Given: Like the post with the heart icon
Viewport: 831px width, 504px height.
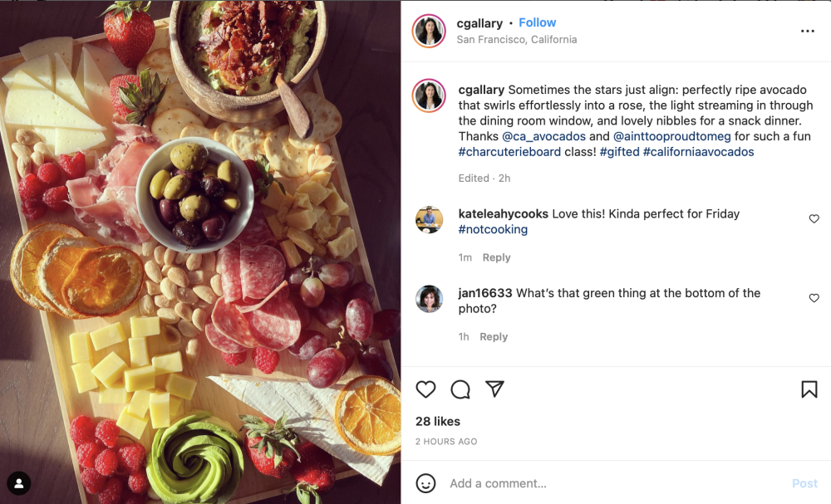Looking at the screenshot, I should [425, 389].
